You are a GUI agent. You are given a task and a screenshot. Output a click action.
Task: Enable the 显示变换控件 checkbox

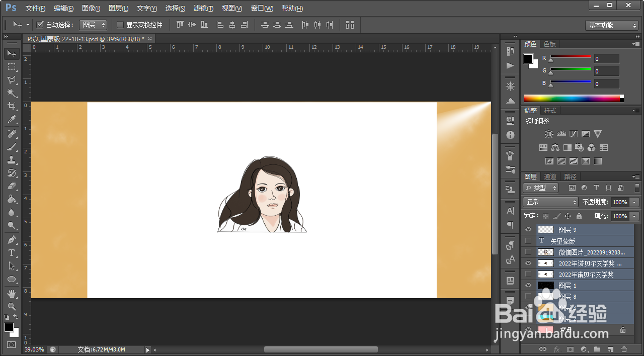click(x=120, y=25)
